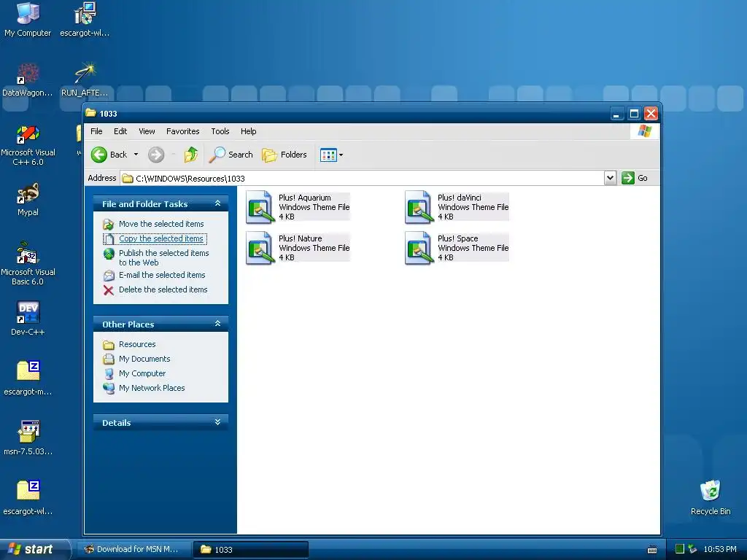Open the View menu
This screenshot has height=560, width=747.
click(x=147, y=131)
